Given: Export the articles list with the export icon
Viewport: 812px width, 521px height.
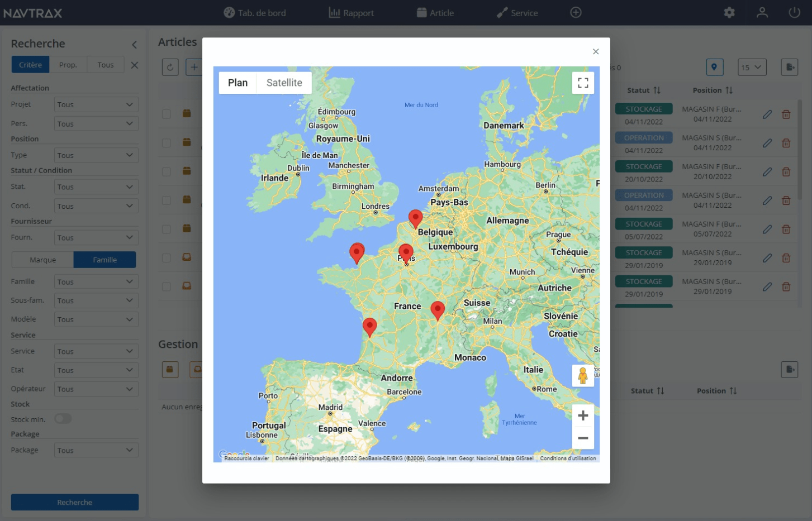Looking at the screenshot, I should click(x=789, y=66).
